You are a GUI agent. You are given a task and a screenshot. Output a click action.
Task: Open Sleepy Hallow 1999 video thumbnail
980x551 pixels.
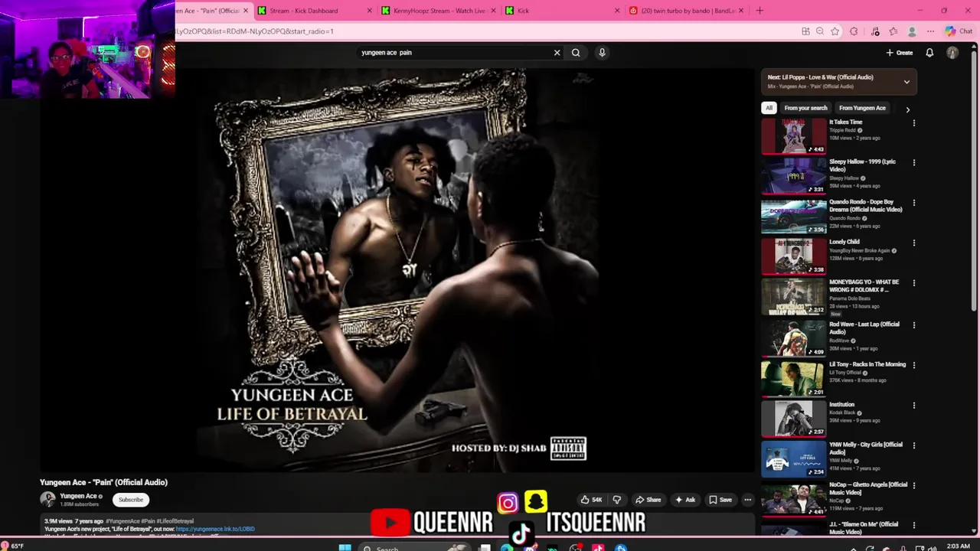[794, 176]
